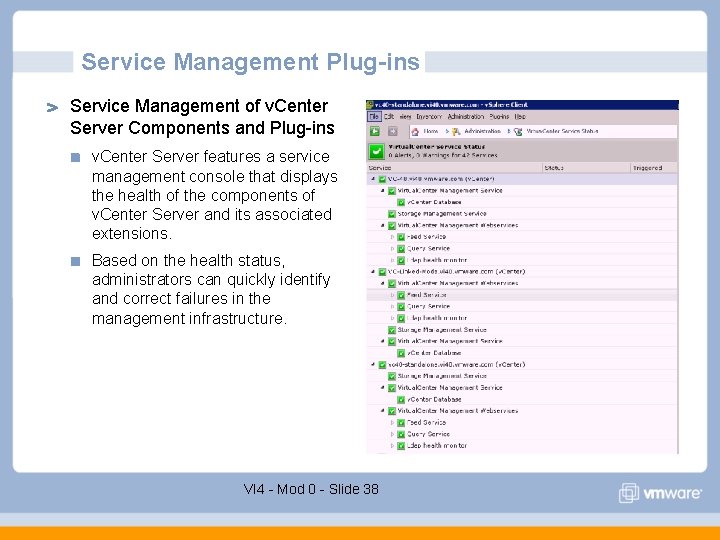Expand Feed Service under VC-Linked-Mode
This screenshot has width=720, height=540.
click(x=392, y=295)
